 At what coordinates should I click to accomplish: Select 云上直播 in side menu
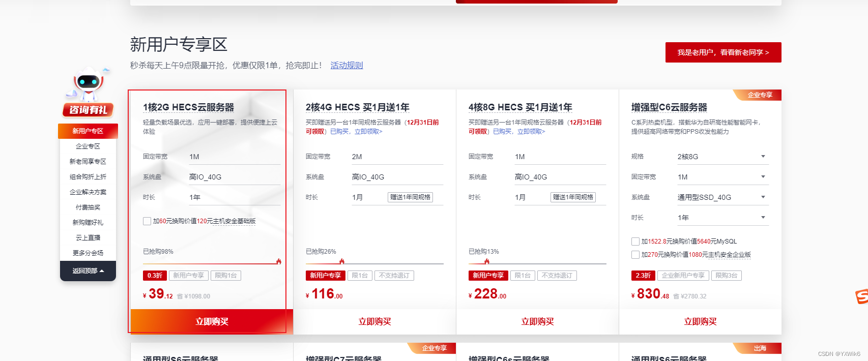coord(88,238)
